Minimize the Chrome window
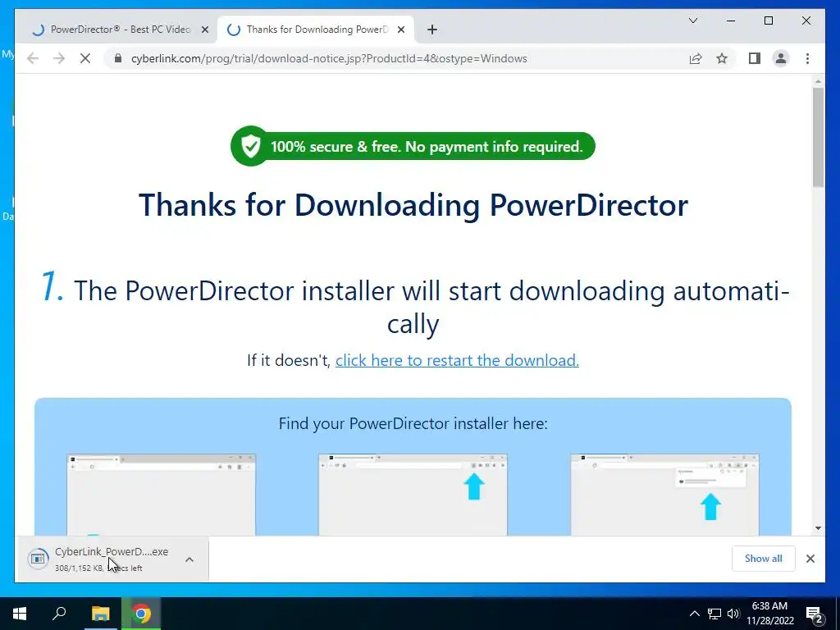This screenshot has width=840, height=630. (x=731, y=21)
